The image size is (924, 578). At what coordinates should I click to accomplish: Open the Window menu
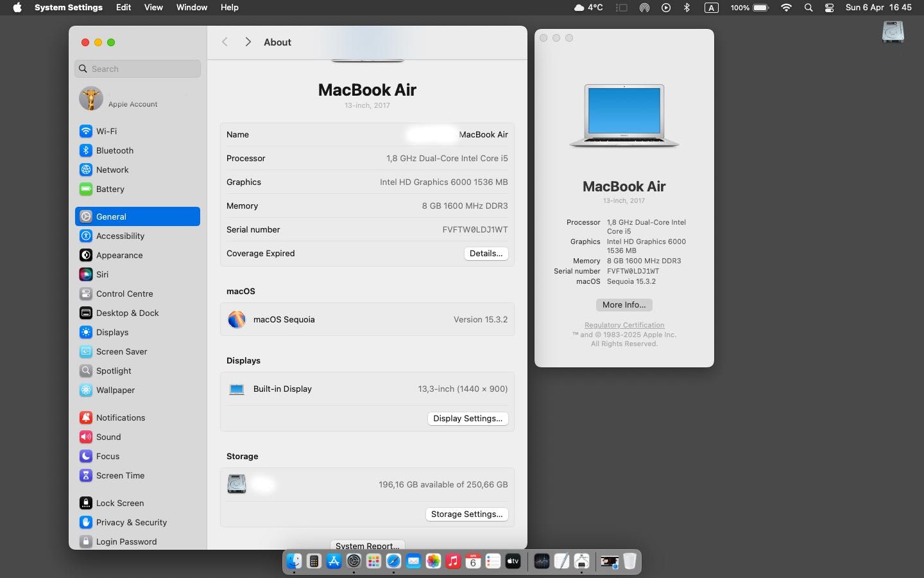[x=192, y=8]
